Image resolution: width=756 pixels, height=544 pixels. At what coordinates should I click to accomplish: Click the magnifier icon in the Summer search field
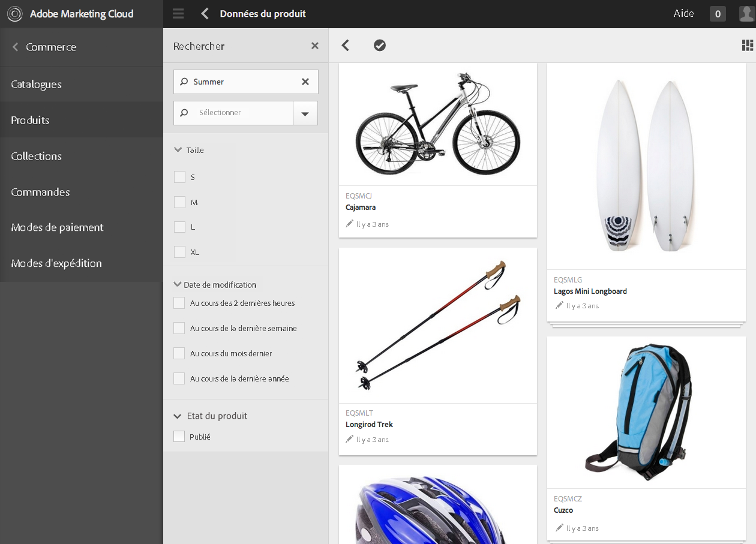184,82
